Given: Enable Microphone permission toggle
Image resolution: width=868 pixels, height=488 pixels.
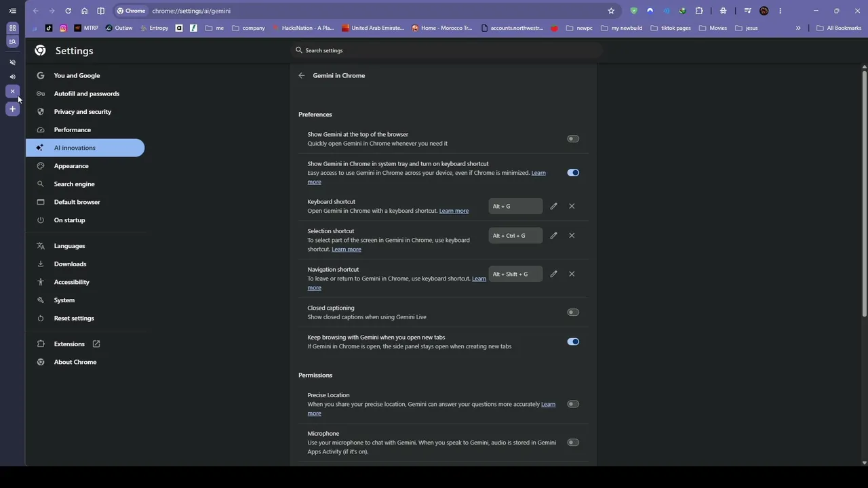Looking at the screenshot, I should [573, 443].
